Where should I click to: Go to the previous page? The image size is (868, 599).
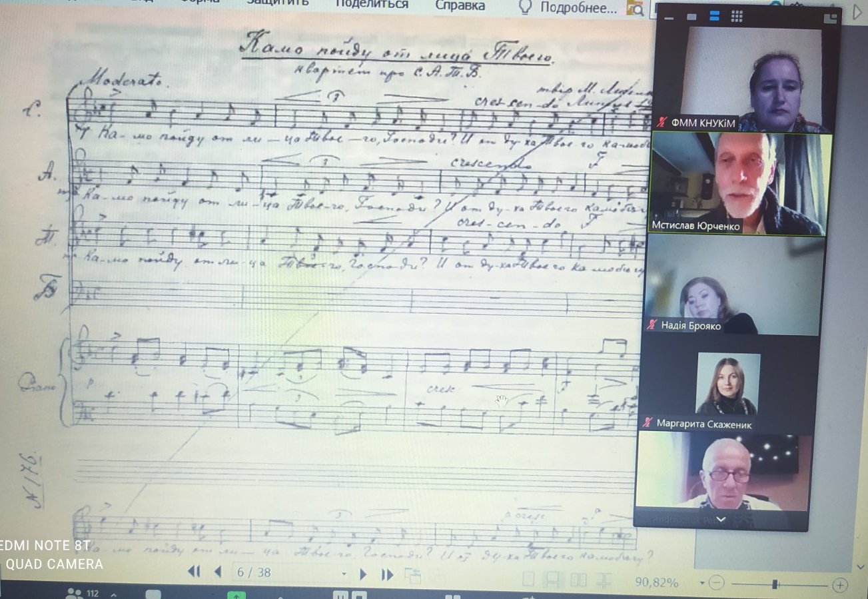(217, 572)
